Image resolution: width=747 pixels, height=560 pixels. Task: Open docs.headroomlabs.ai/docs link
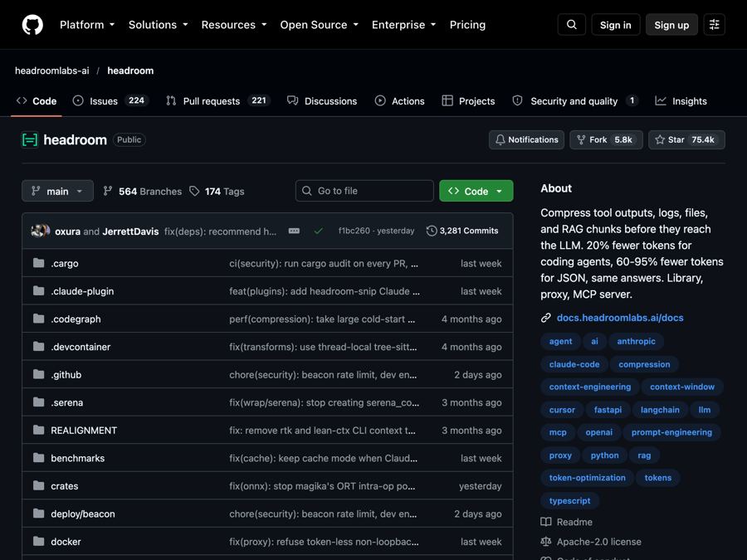pos(620,318)
